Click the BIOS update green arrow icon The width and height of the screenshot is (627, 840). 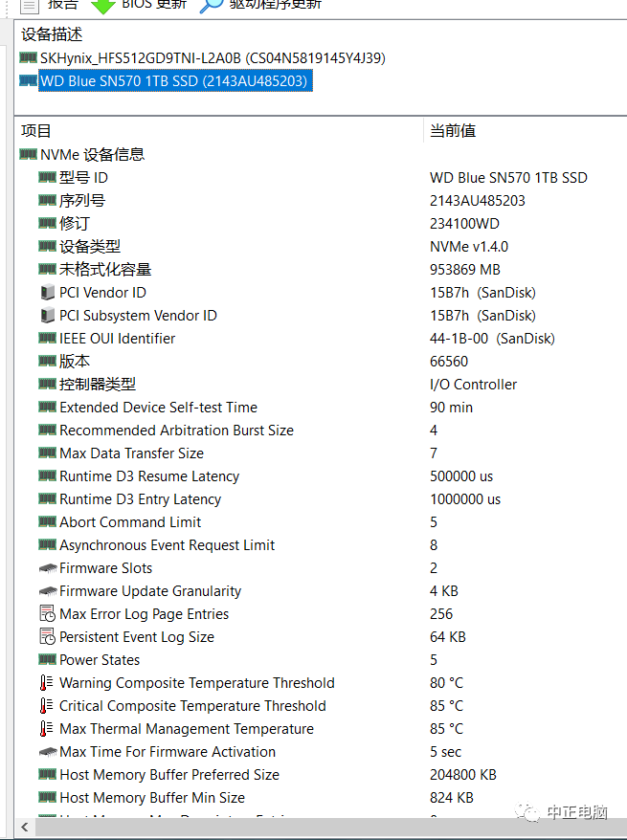pos(102,6)
